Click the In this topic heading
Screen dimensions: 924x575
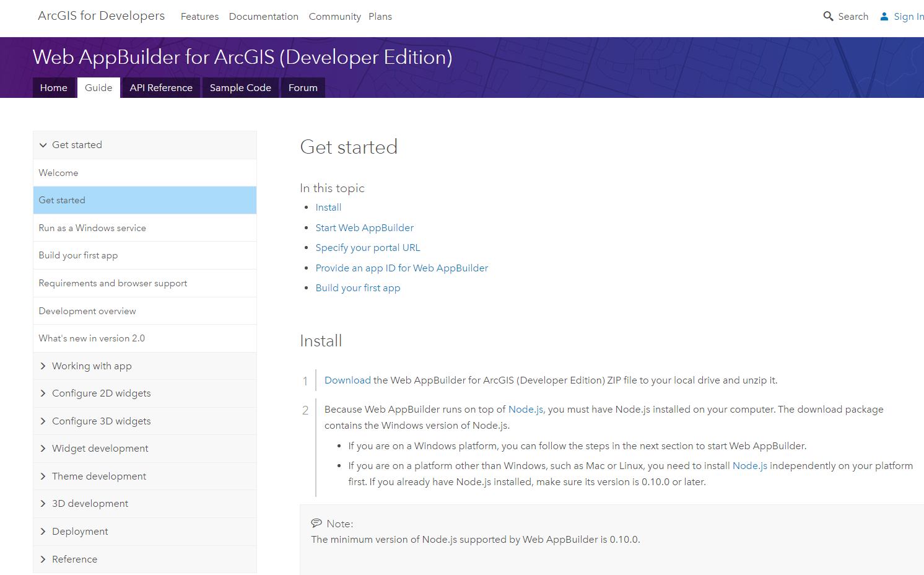tap(332, 188)
